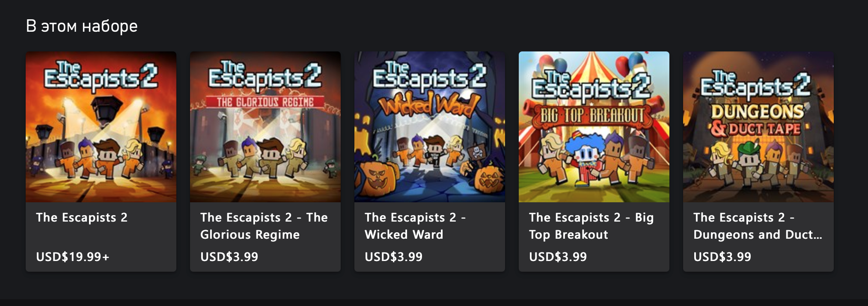Open the Big Top Breakout cover image

pyautogui.click(x=594, y=127)
